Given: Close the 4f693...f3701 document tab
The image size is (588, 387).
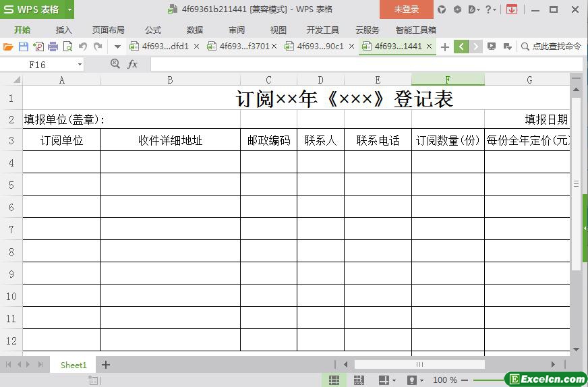Looking at the screenshot, I should 274,47.
